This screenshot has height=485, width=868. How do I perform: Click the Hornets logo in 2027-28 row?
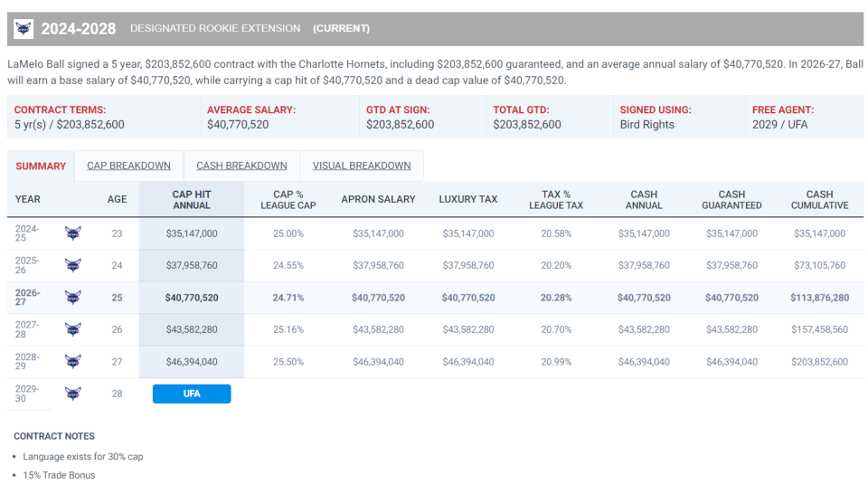coord(72,329)
